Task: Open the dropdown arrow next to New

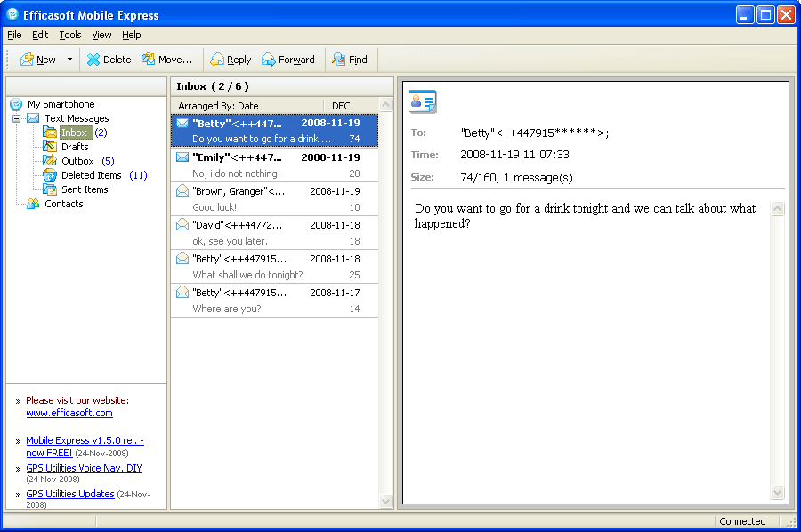Action: 69,60
